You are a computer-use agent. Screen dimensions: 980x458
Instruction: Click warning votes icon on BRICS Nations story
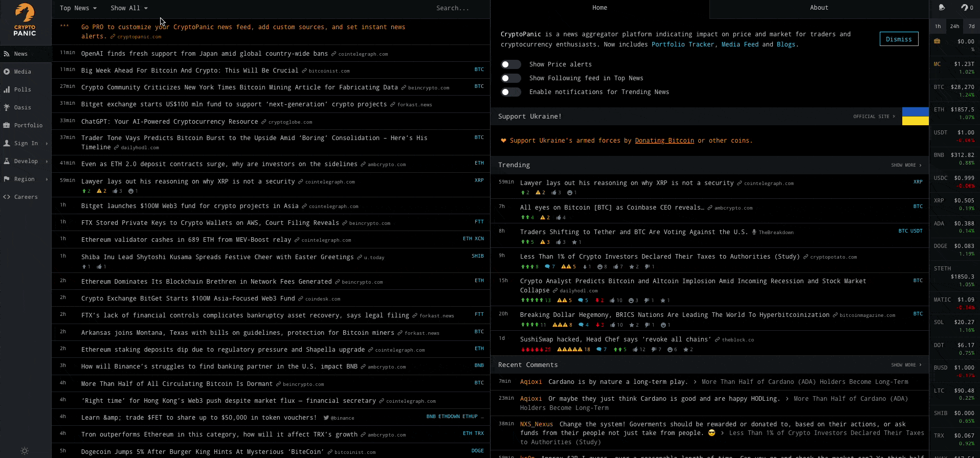pyautogui.click(x=562, y=325)
